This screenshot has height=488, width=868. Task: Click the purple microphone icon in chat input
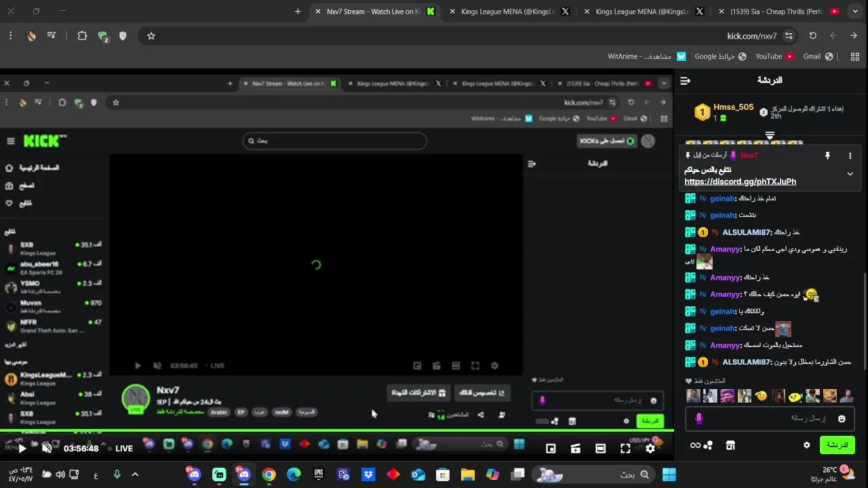coord(698,419)
